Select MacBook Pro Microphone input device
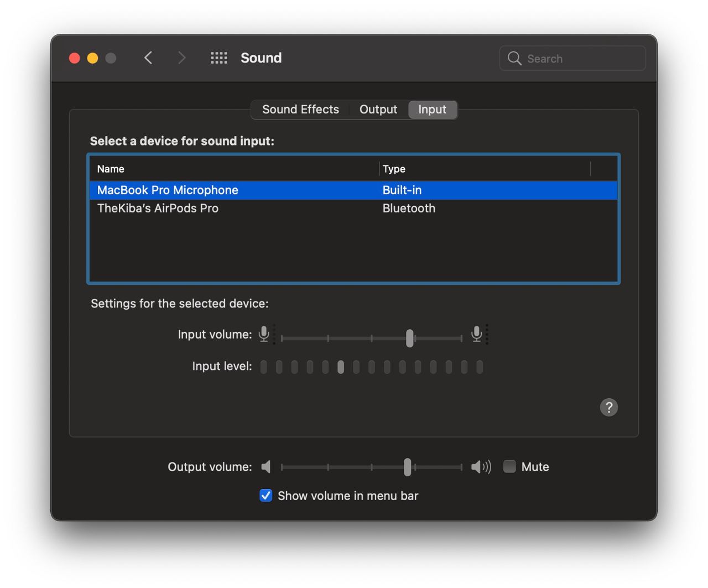708x588 pixels. pos(353,190)
